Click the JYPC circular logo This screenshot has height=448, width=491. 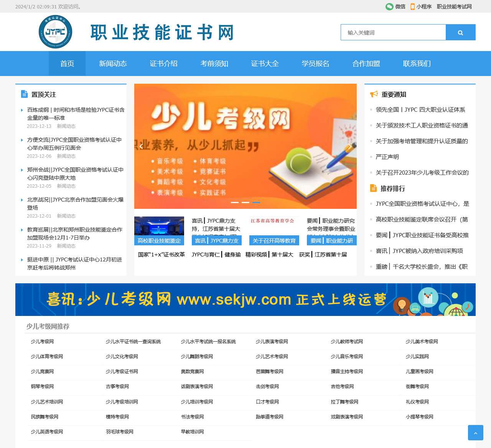(55, 32)
